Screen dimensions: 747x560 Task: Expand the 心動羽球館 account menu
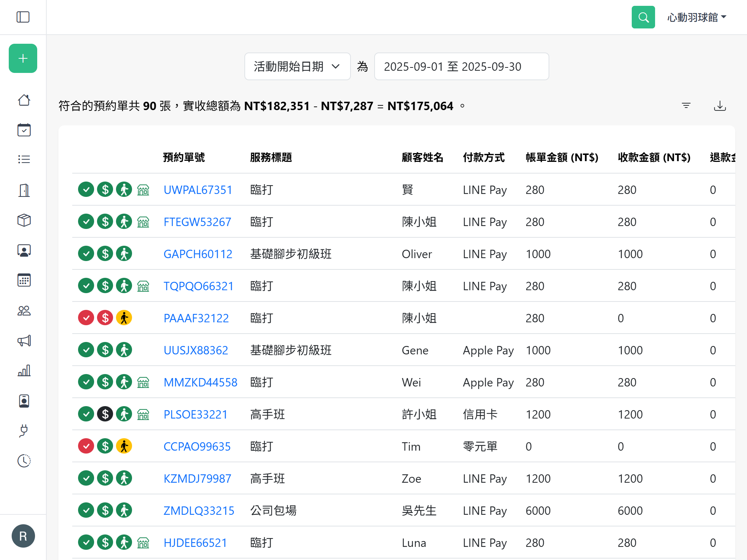pyautogui.click(x=697, y=17)
